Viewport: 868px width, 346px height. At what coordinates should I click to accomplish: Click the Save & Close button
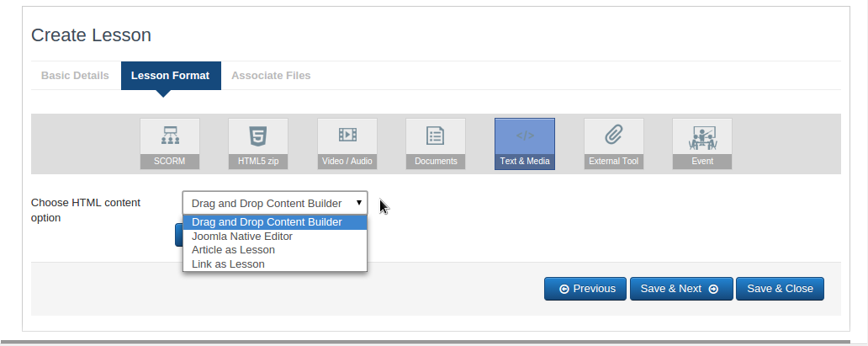[780, 289]
